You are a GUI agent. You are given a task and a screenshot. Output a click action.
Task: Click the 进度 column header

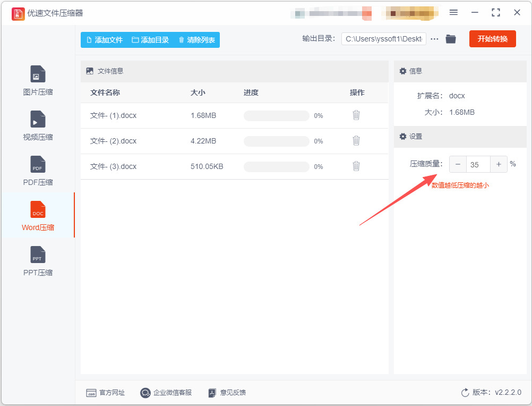tap(251, 92)
